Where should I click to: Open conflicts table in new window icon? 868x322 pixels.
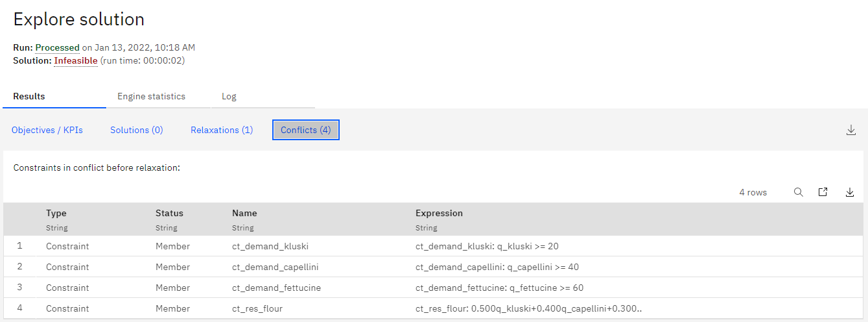pos(823,192)
